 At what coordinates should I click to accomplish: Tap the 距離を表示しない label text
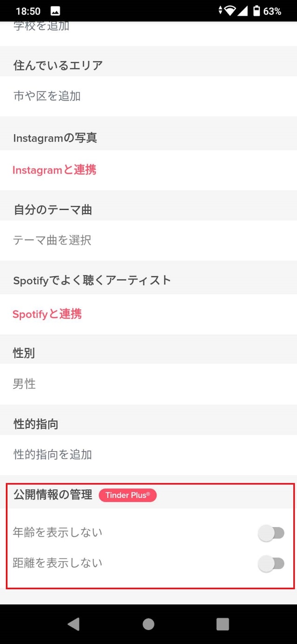point(58,563)
